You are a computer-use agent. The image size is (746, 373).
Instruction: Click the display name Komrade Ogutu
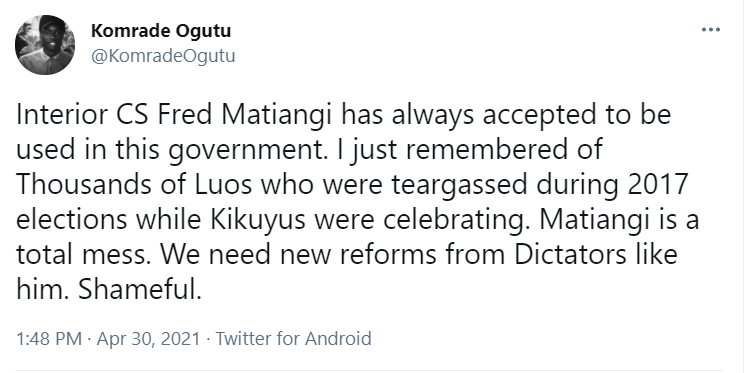point(161,31)
